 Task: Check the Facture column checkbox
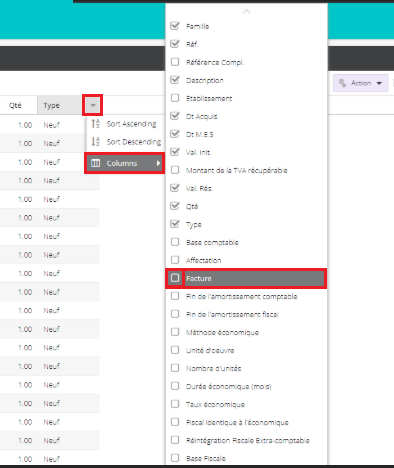click(175, 278)
